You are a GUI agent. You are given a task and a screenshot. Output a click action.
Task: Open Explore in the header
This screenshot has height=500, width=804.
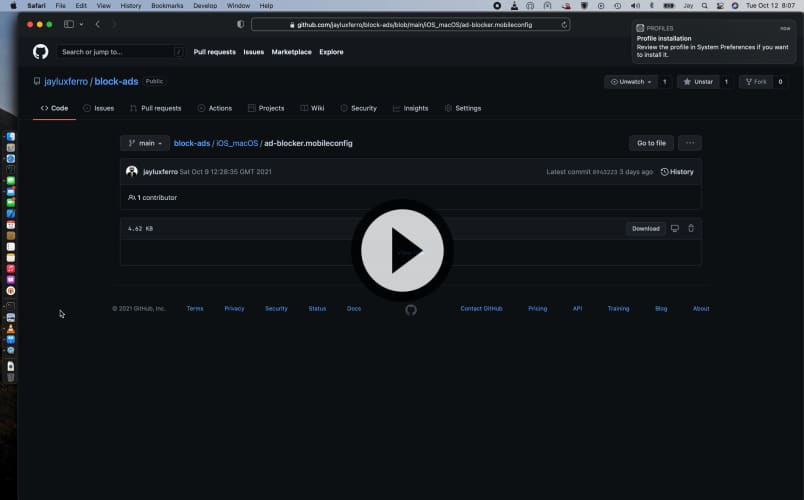(331, 52)
